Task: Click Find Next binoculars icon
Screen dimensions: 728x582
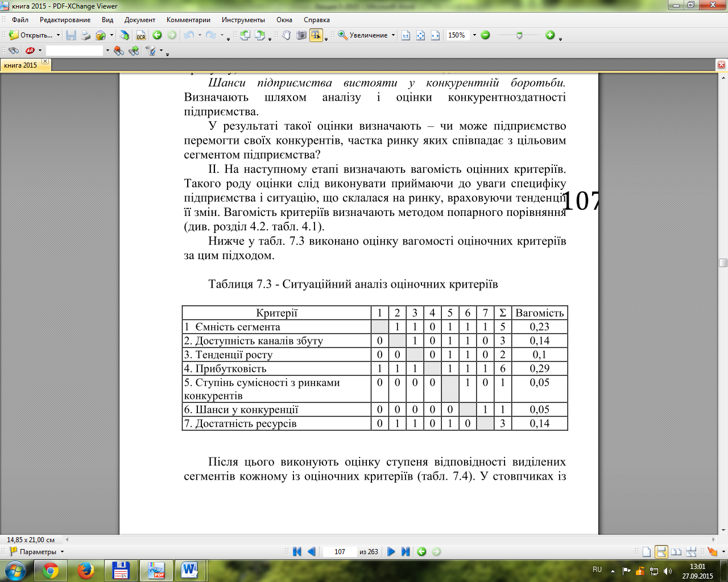Action: (134, 51)
